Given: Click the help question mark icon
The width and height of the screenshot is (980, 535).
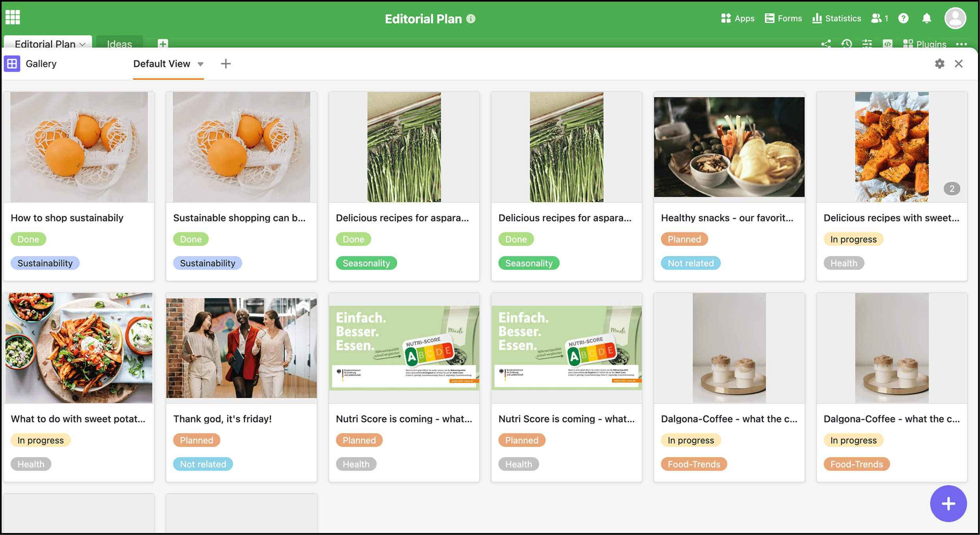Looking at the screenshot, I should click(x=903, y=18).
